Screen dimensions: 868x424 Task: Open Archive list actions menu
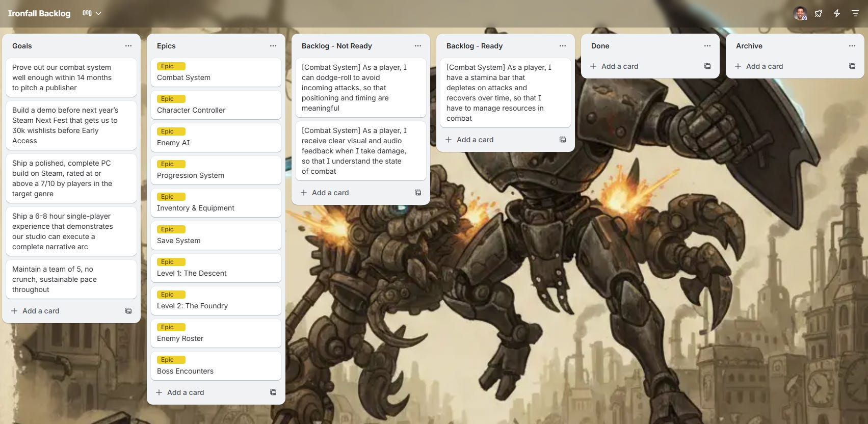(852, 46)
